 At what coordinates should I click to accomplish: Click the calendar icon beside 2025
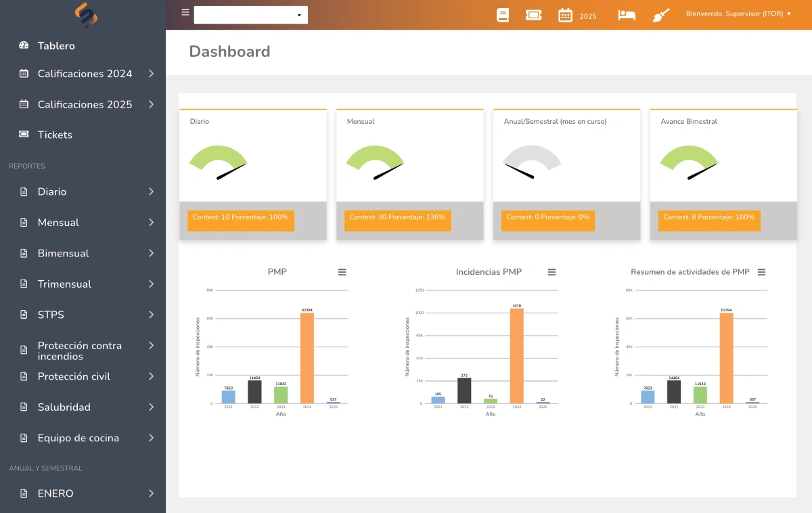pos(565,15)
